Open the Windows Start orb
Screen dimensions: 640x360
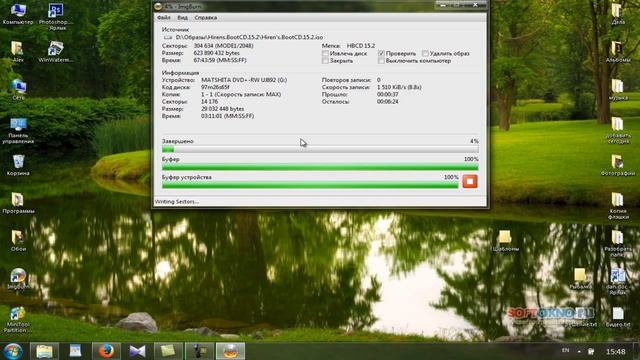click(13, 351)
